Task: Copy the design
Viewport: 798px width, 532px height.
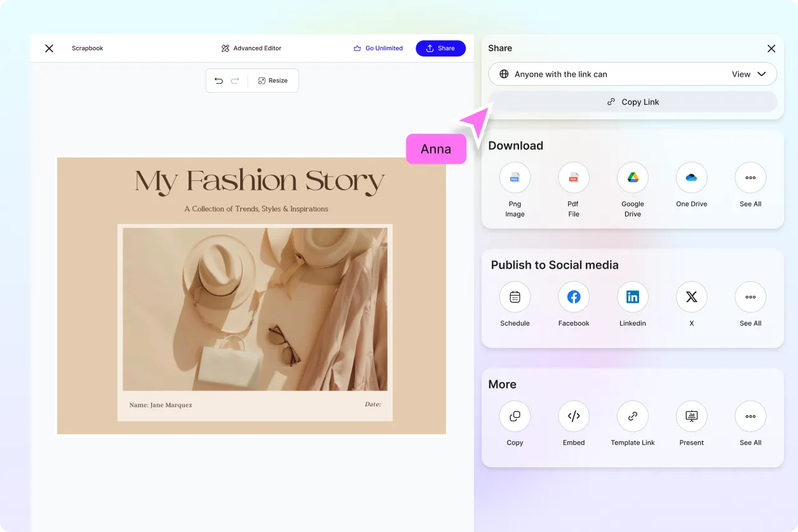Action: (515, 416)
